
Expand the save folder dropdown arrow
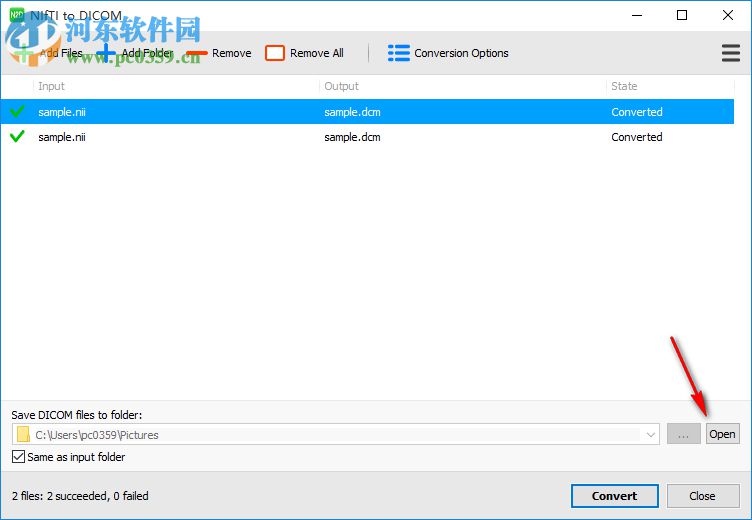coord(650,435)
